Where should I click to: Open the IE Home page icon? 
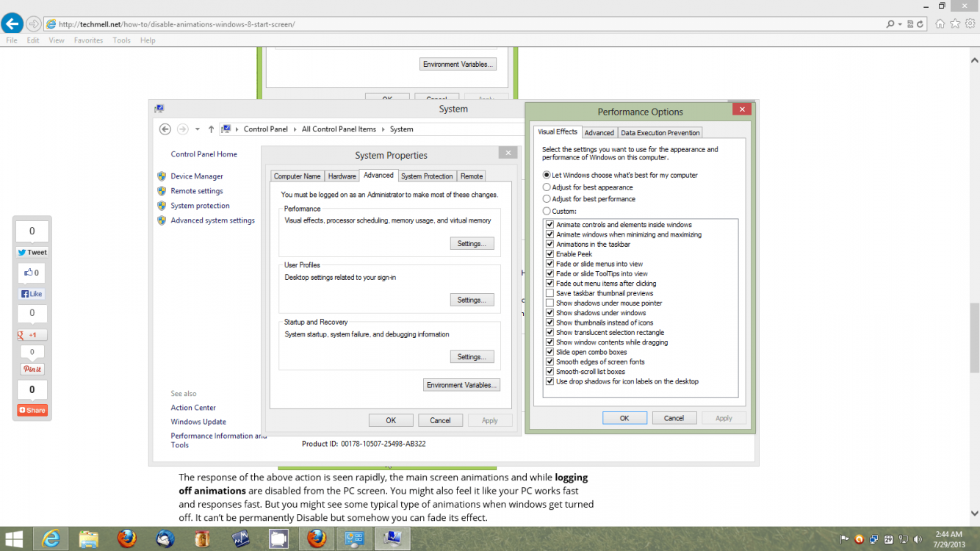[x=940, y=24]
